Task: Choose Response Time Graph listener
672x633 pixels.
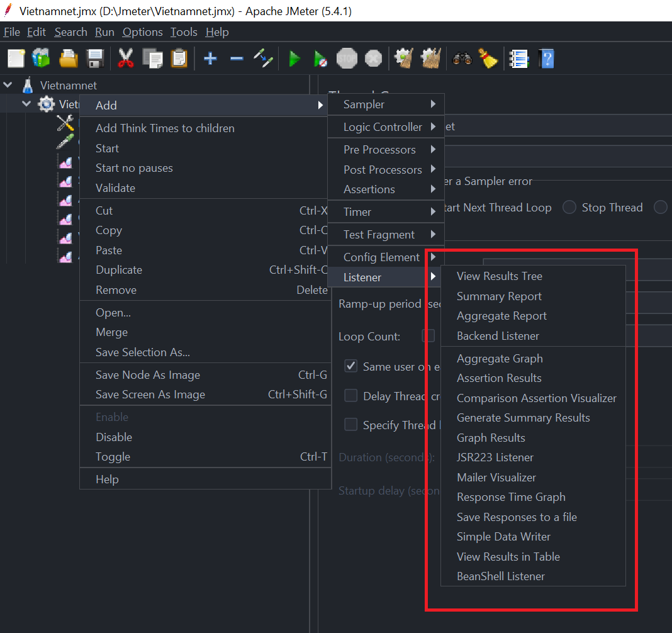Action: coord(533,497)
